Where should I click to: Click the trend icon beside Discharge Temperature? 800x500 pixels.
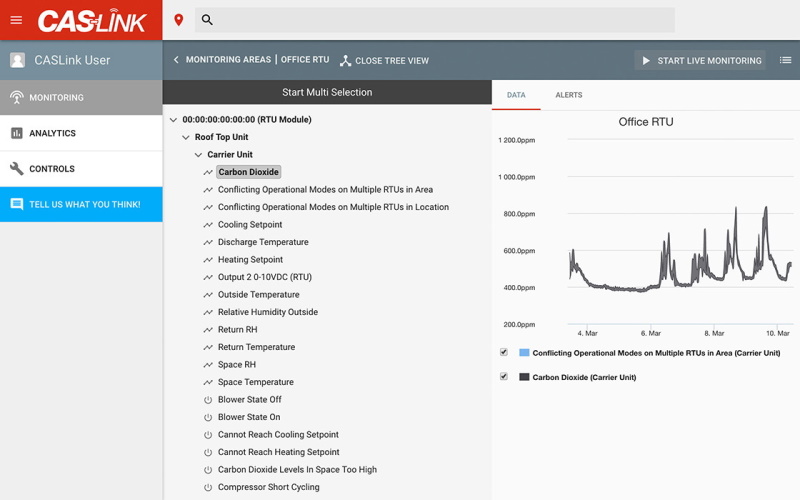click(x=208, y=242)
